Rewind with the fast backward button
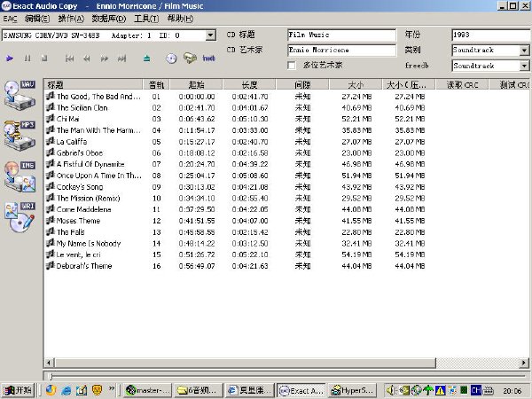The width and height of the screenshot is (532, 399). pyautogui.click(x=87, y=59)
